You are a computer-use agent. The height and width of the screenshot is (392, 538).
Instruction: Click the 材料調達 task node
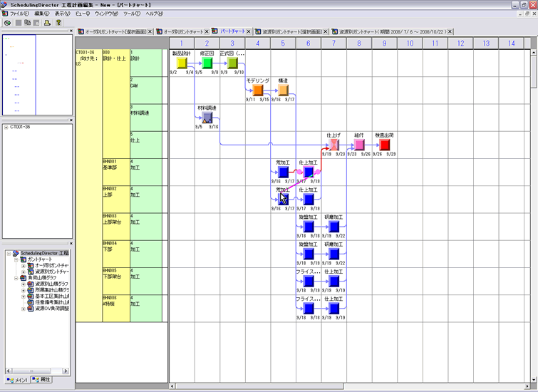pyautogui.click(x=207, y=118)
